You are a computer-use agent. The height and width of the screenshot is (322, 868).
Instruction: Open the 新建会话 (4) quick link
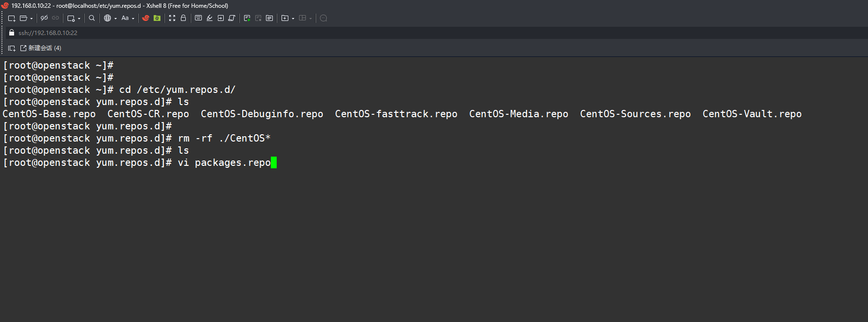[x=41, y=48]
